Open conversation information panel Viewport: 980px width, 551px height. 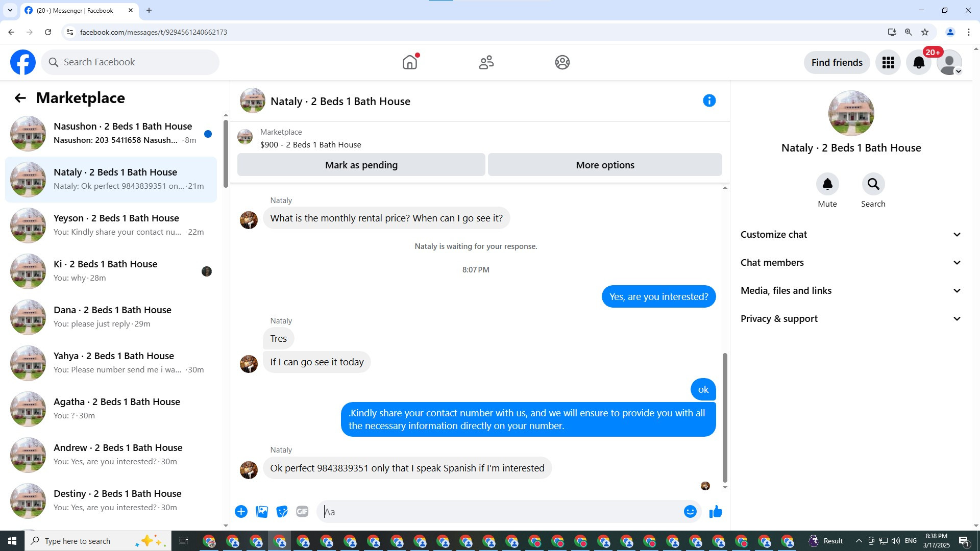point(709,101)
